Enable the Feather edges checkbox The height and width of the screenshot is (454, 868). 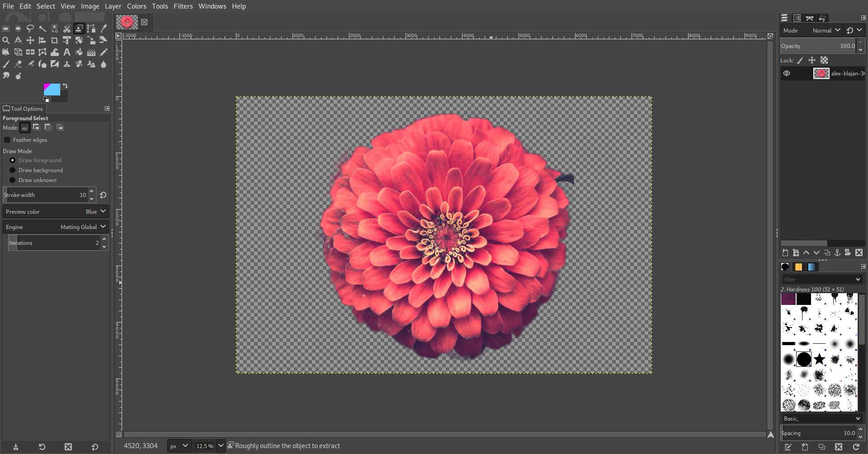(7, 140)
